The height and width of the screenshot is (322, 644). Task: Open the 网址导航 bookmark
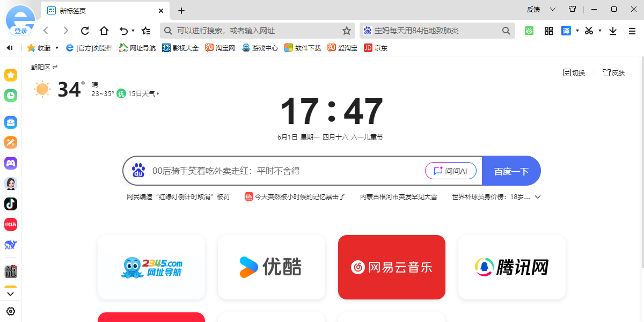point(137,48)
